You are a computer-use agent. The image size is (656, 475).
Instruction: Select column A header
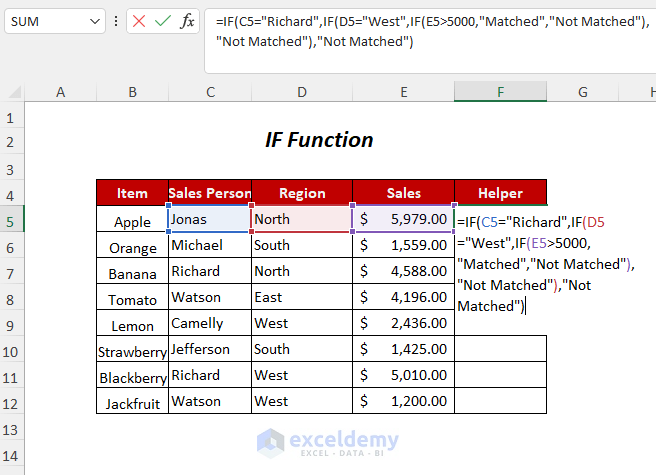[x=61, y=92]
